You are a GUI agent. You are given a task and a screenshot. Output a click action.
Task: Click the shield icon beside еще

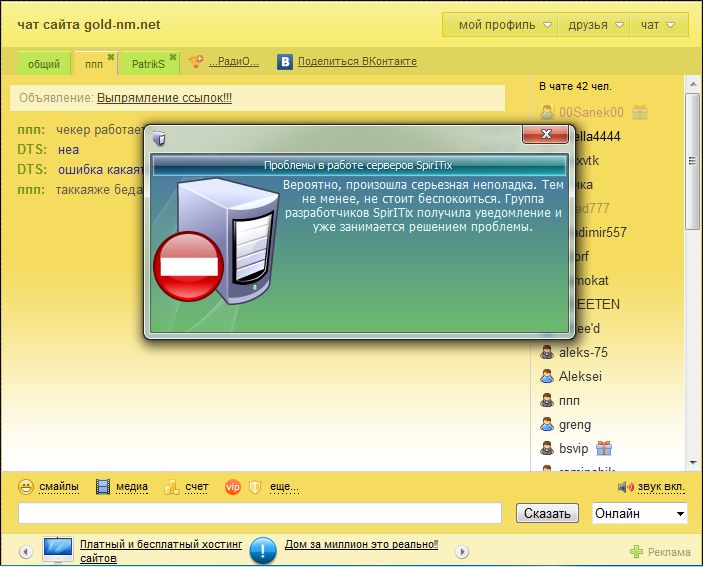click(x=255, y=487)
